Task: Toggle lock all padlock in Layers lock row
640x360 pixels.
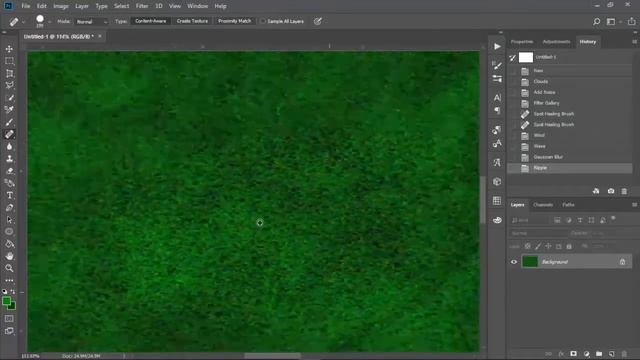Action: 569,247
